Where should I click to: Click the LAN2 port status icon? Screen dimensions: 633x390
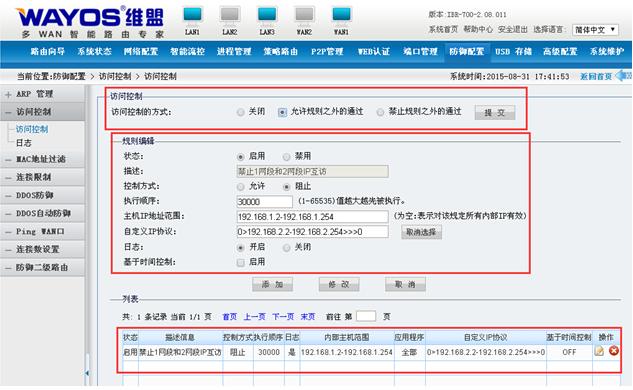click(230, 15)
